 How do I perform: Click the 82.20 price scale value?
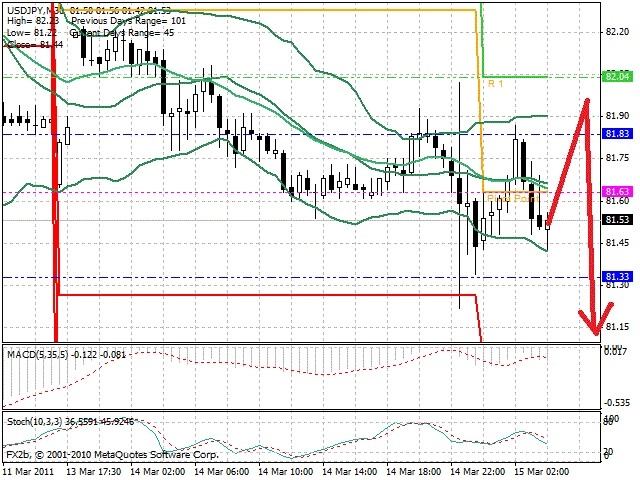point(617,32)
